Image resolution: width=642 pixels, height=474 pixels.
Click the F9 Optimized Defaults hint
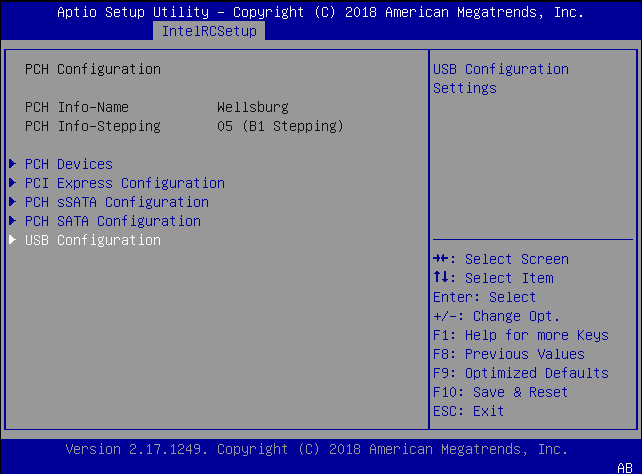(520, 373)
